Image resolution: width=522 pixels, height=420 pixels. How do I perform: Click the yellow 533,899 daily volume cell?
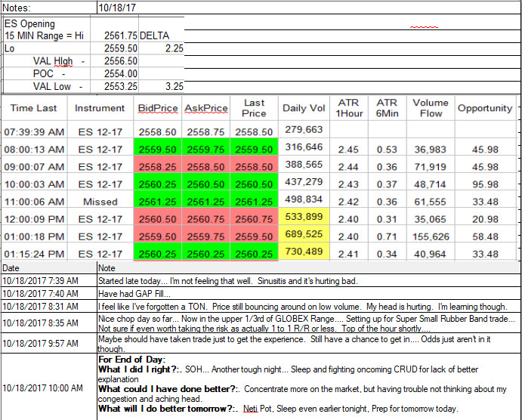coord(304,217)
